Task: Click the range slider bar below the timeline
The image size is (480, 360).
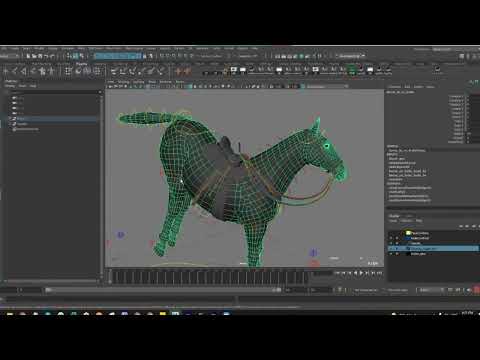Action: (x=163, y=290)
